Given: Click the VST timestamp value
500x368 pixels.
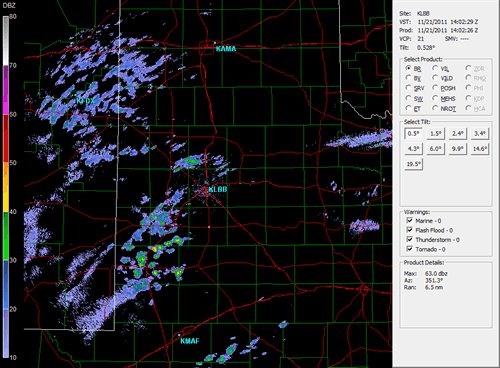Looking at the screenshot, I should (448, 22).
